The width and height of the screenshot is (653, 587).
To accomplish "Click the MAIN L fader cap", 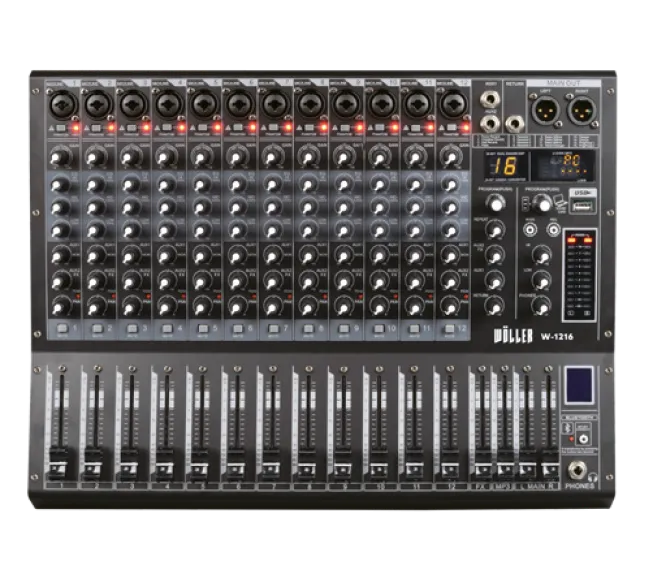I will [527, 464].
